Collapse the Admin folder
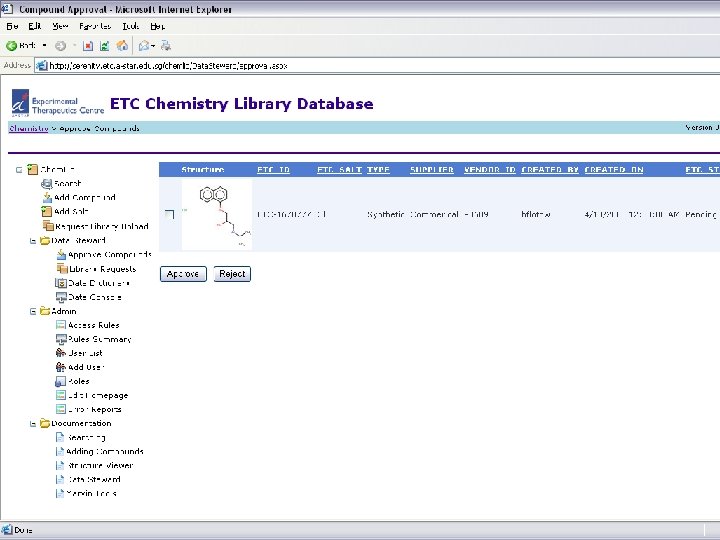720x540 pixels. click(x=33, y=311)
